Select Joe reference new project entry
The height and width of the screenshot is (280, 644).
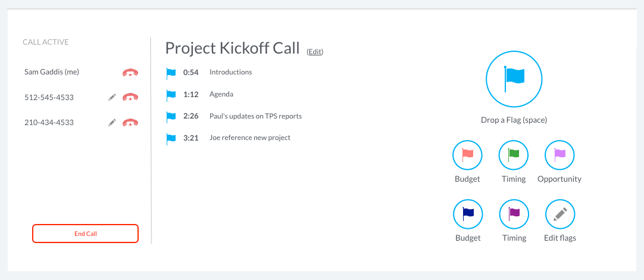point(250,138)
